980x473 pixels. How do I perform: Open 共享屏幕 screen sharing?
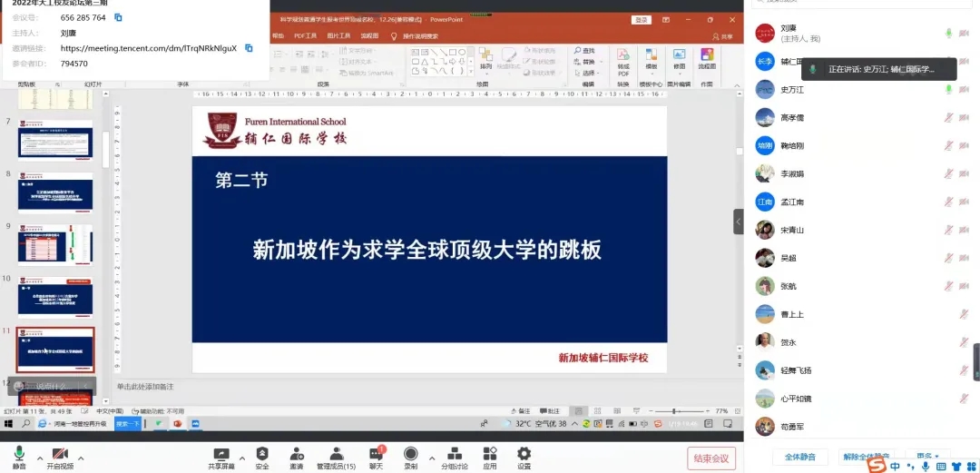coord(221,458)
